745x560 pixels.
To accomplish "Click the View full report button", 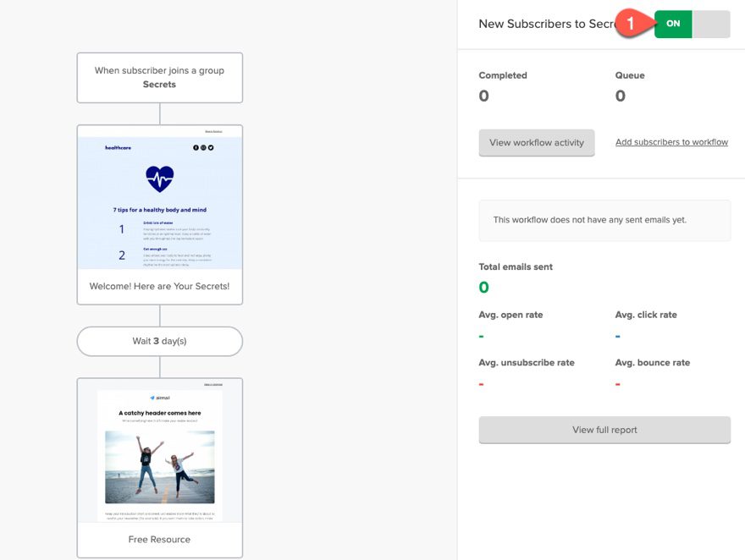I will coord(604,430).
